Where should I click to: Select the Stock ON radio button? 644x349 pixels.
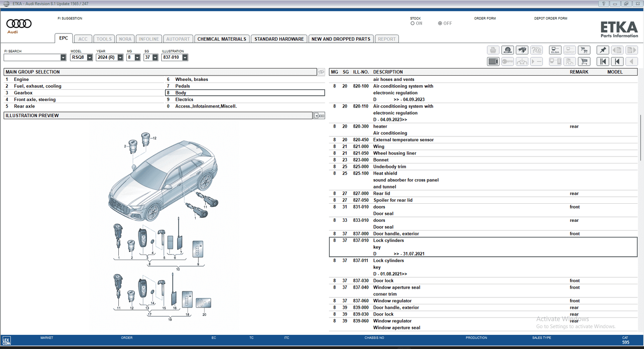(x=413, y=23)
